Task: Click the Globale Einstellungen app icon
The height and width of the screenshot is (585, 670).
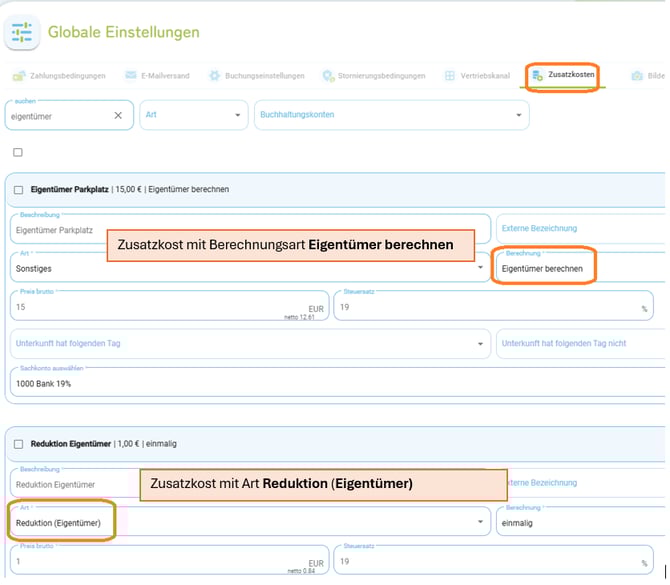Action: pyautogui.click(x=22, y=32)
